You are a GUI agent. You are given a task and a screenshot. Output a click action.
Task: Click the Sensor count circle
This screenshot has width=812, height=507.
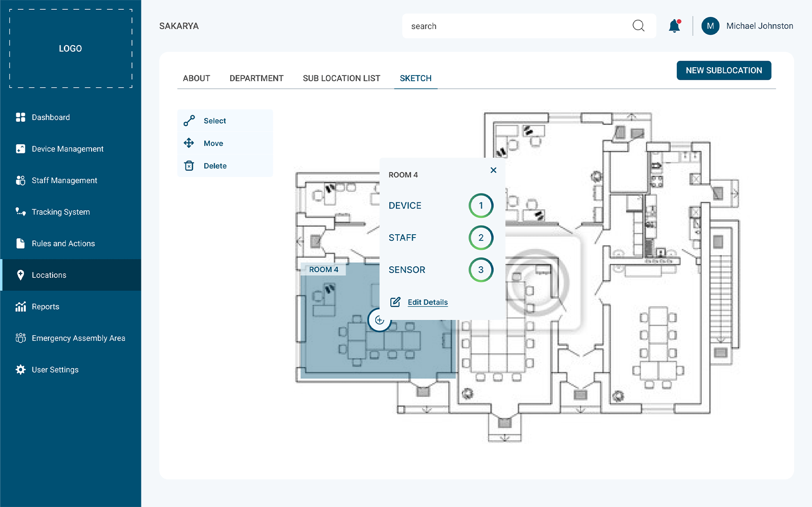tap(481, 270)
